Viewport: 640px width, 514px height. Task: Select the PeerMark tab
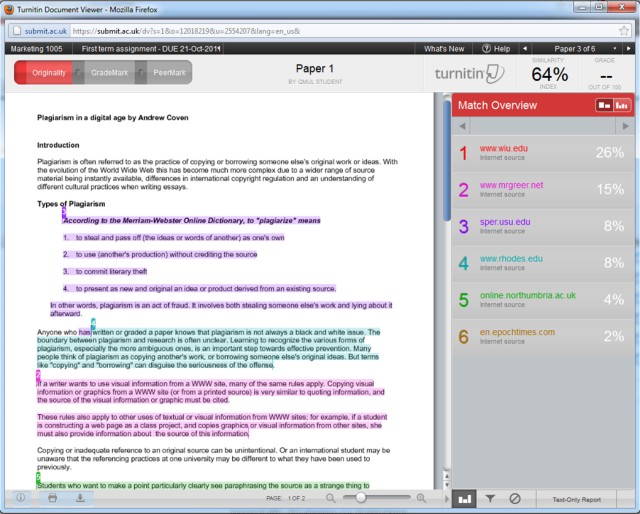coord(169,73)
